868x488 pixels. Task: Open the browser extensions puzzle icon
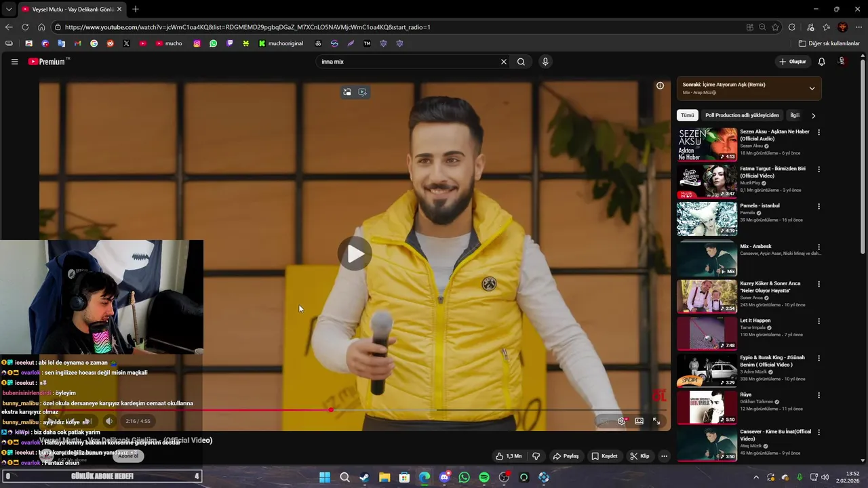(791, 27)
